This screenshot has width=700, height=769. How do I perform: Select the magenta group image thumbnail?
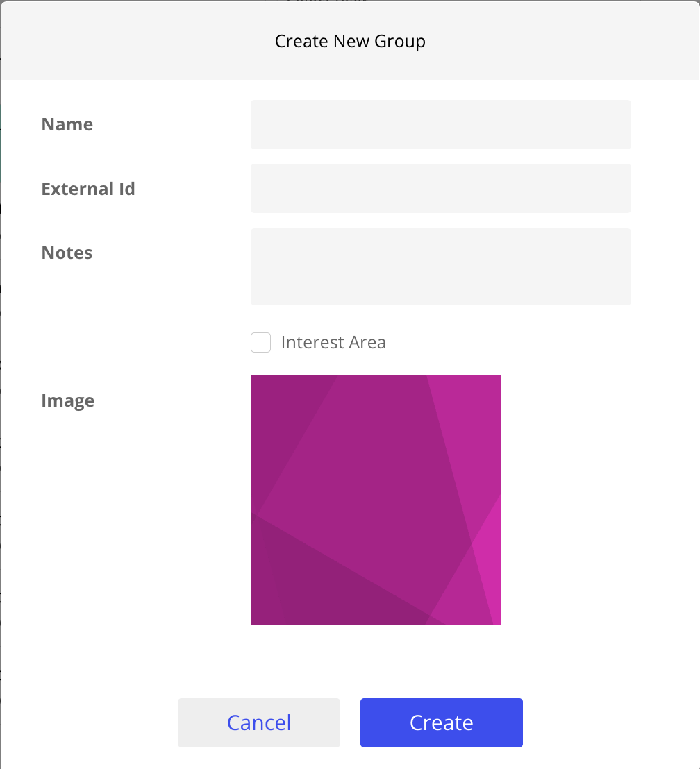pos(375,500)
